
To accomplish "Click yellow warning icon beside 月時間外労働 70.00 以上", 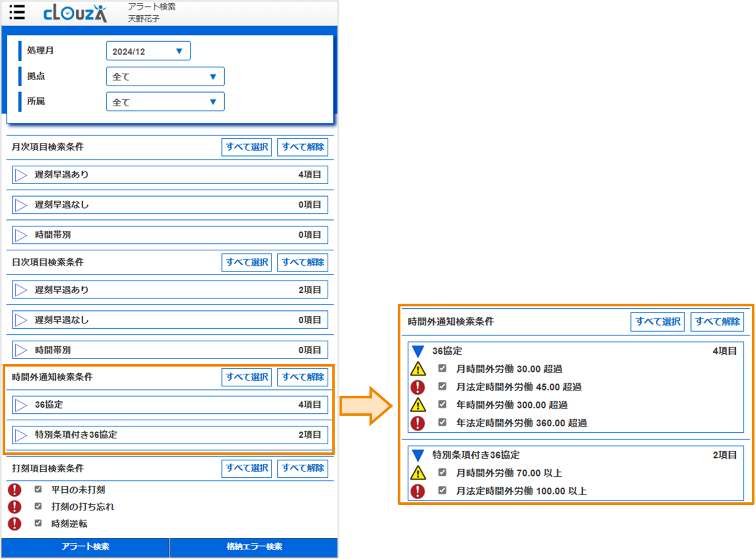I will click(x=418, y=473).
